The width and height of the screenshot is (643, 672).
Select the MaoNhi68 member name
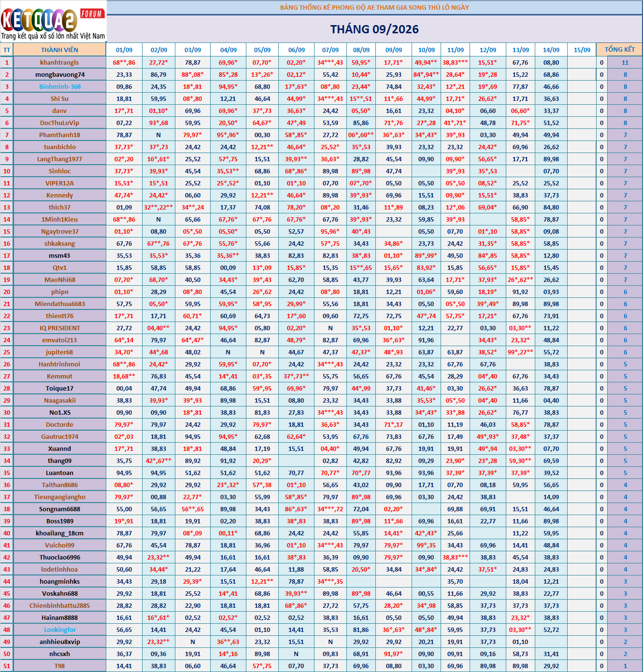pos(59,280)
